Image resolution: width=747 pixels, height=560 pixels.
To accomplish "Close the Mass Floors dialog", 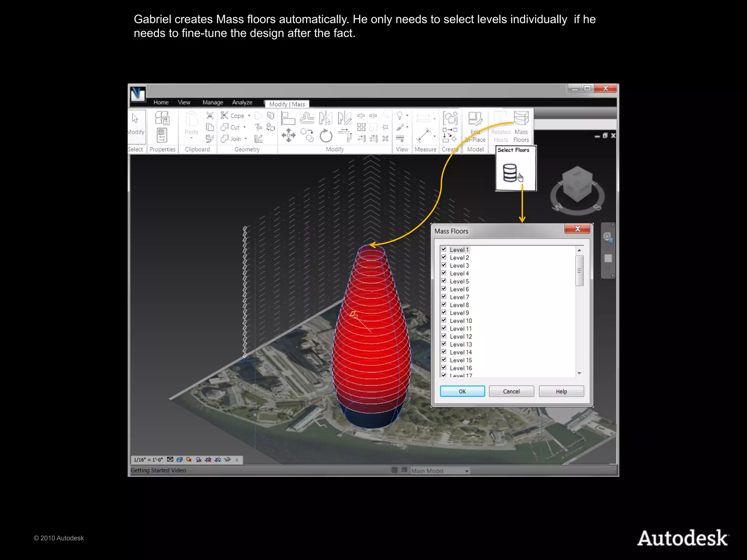I will coord(577,229).
